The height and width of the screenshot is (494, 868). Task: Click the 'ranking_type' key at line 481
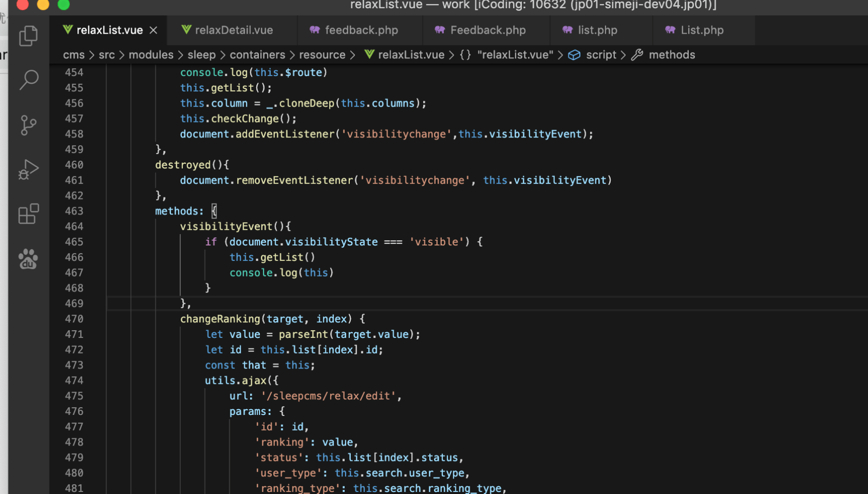click(298, 488)
